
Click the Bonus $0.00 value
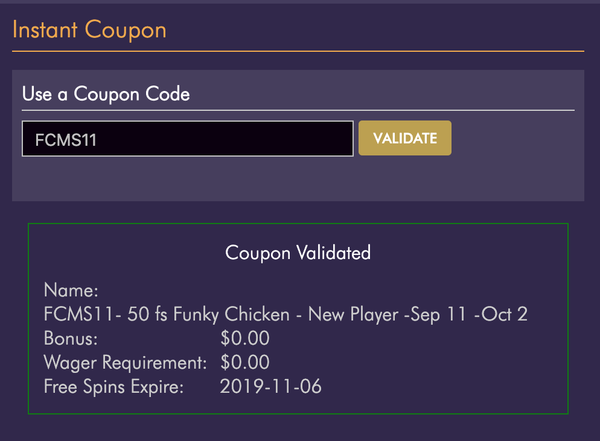244,339
